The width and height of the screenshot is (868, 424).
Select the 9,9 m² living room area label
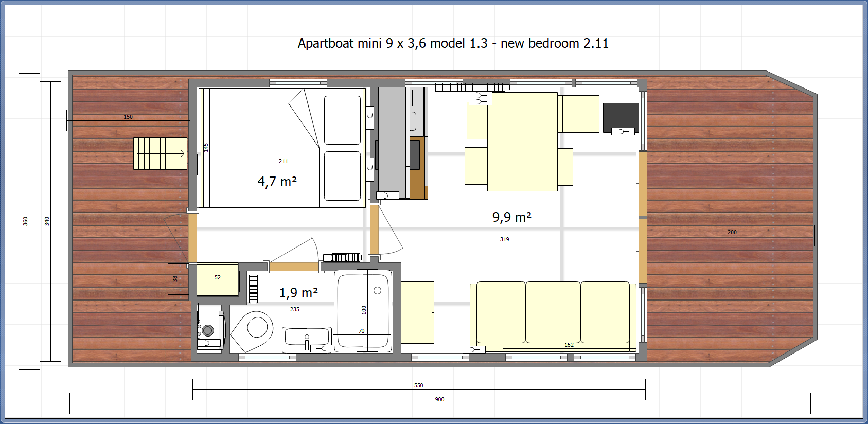click(x=511, y=217)
